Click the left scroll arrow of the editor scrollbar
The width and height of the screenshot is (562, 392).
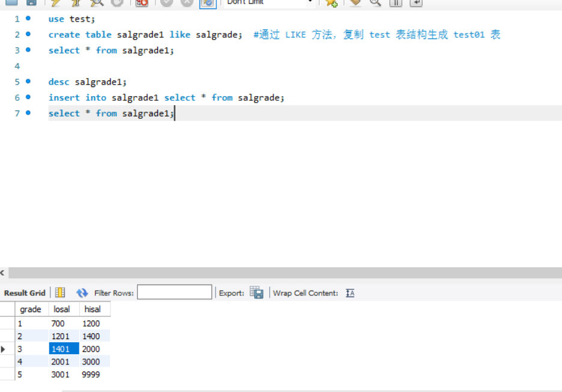pyautogui.click(x=2, y=273)
